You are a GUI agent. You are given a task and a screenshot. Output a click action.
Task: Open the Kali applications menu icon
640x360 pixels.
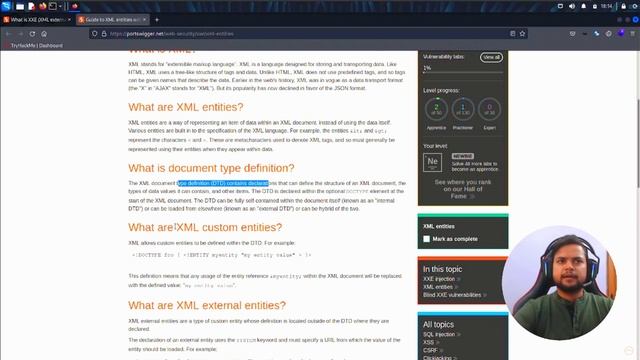(x=6, y=6)
